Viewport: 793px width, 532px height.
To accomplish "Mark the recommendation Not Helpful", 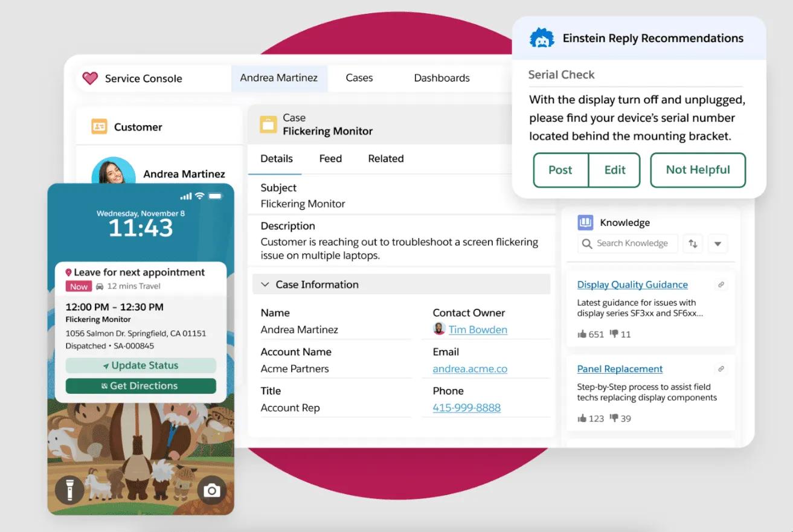I will [698, 170].
